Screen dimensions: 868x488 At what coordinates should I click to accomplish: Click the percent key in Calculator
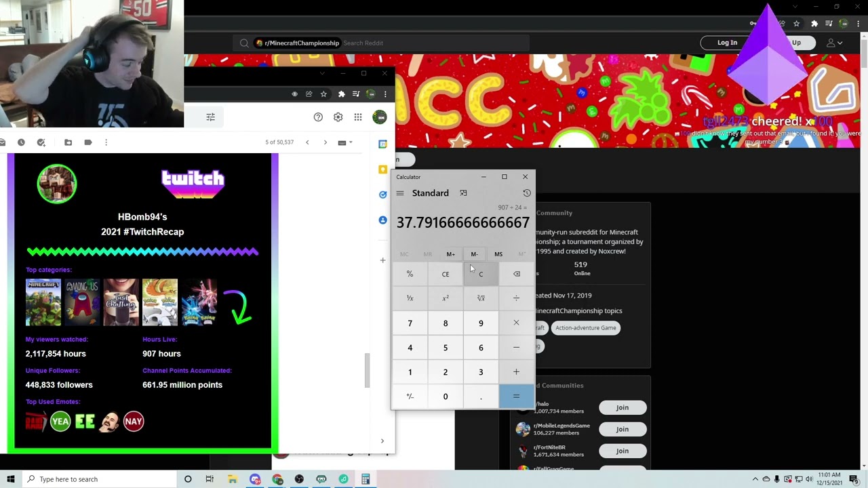point(410,274)
